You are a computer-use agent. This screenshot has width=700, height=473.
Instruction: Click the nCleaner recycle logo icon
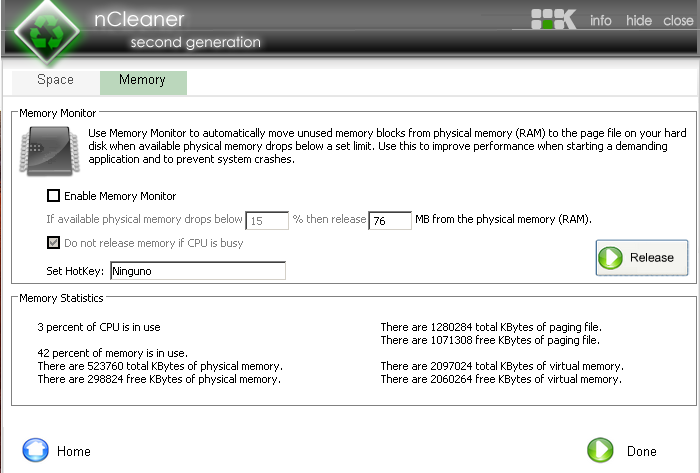coord(47,33)
